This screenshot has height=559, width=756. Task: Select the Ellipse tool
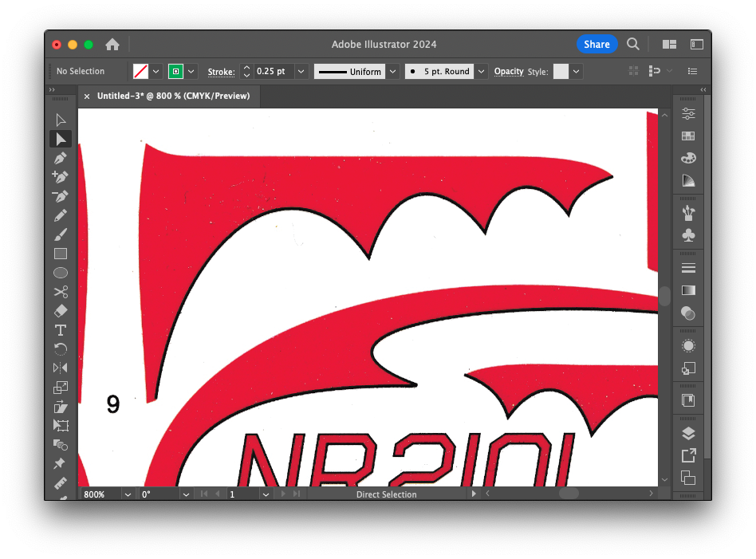point(61,273)
